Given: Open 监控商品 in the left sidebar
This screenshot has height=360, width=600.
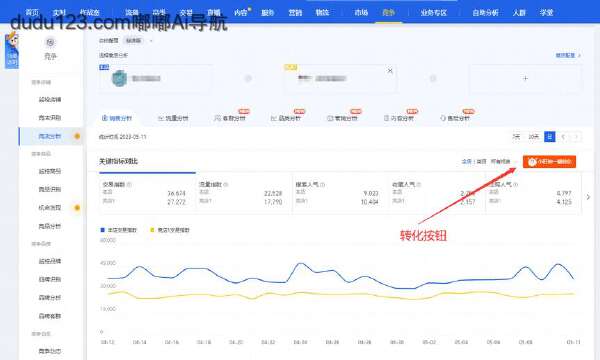Looking at the screenshot, I should click(50, 171).
